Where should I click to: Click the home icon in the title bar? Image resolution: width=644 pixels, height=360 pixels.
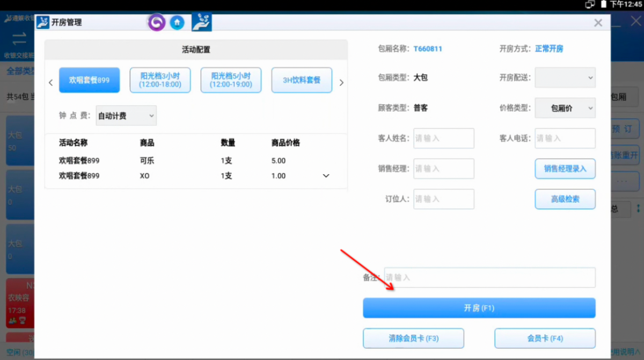pos(177,23)
